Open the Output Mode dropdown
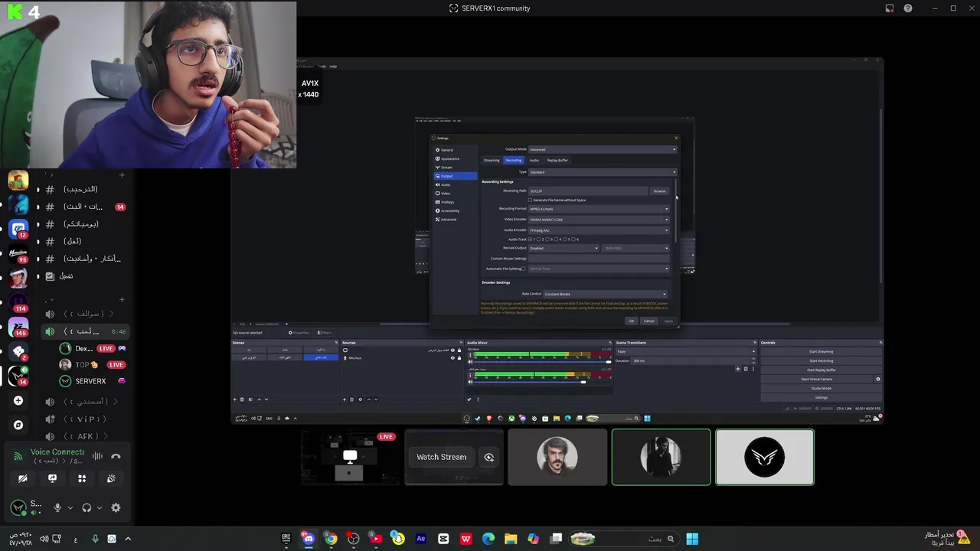The height and width of the screenshot is (551, 980). (x=603, y=149)
